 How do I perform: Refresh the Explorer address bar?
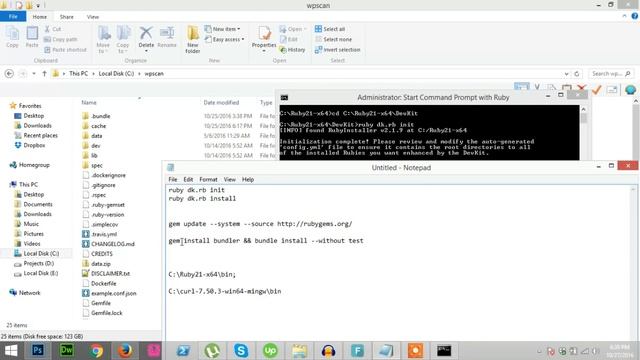577,74
